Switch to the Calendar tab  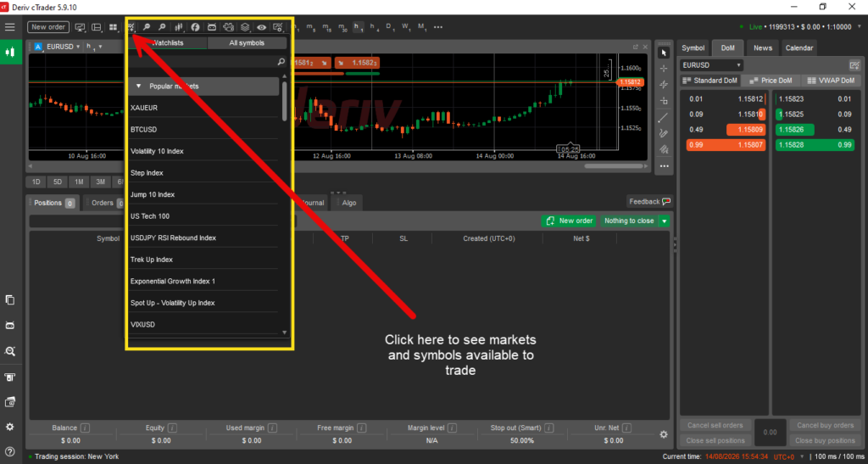click(798, 48)
